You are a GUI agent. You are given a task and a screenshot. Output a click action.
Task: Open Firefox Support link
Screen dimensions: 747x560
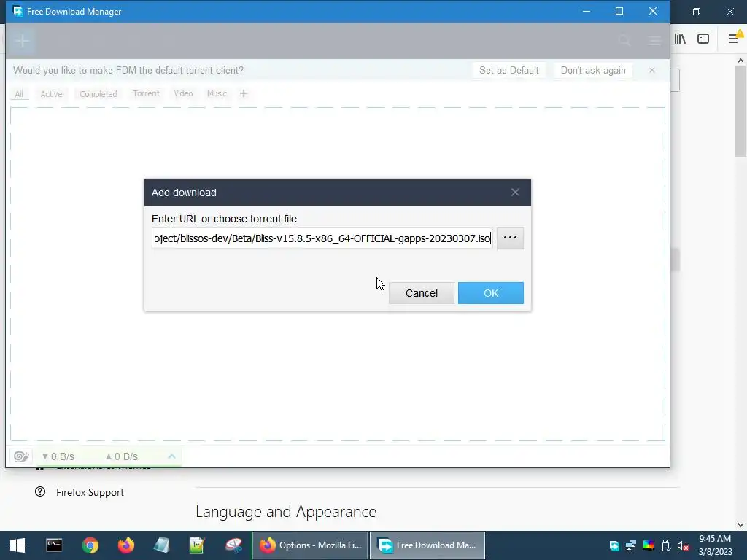[x=90, y=492]
